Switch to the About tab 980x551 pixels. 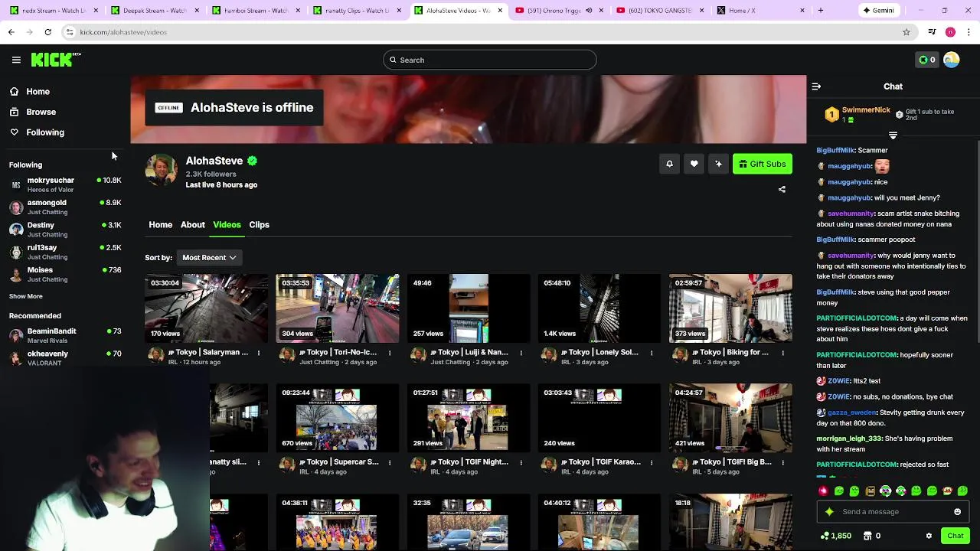point(192,225)
